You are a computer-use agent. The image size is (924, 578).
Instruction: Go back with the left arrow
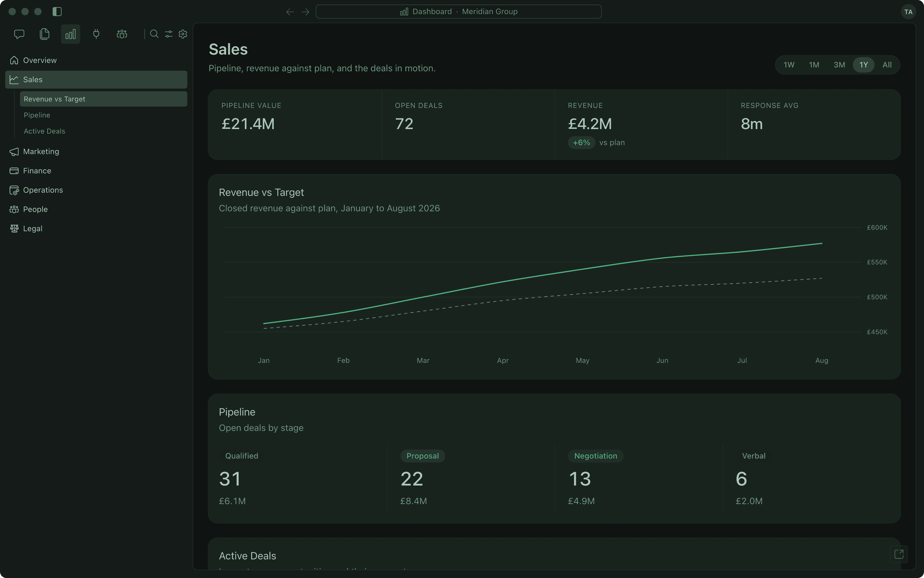tap(290, 12)
